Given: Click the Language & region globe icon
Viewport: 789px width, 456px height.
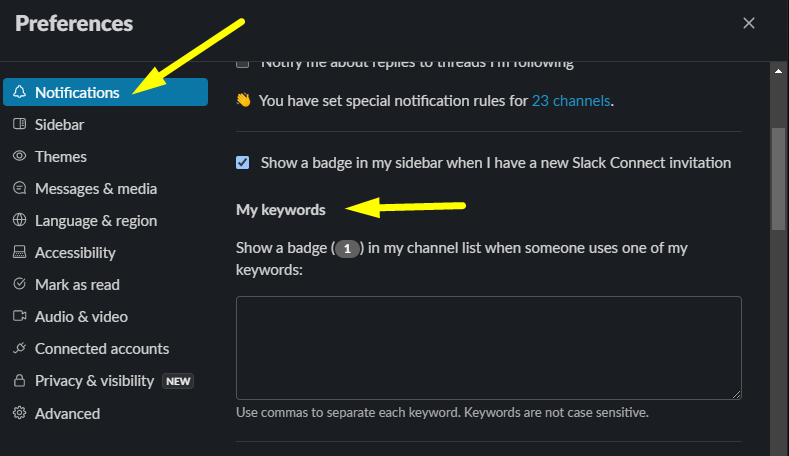Looking at the screenshot, I should pos(19,221).
